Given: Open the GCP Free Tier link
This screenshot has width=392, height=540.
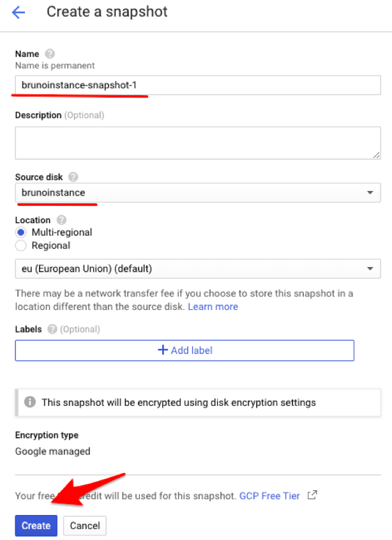Looking at the screenshot, I should [269, 496].
